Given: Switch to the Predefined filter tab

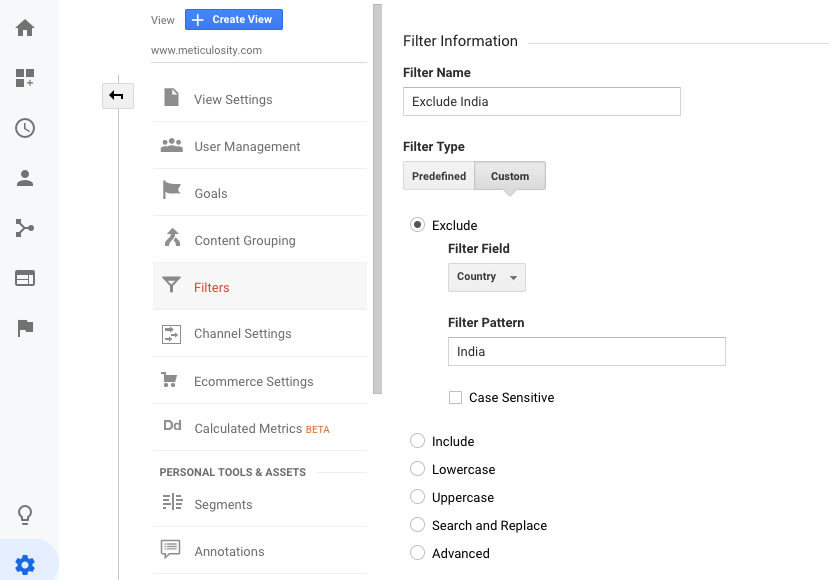Looking at the screenshot, I should coord(438,175).
